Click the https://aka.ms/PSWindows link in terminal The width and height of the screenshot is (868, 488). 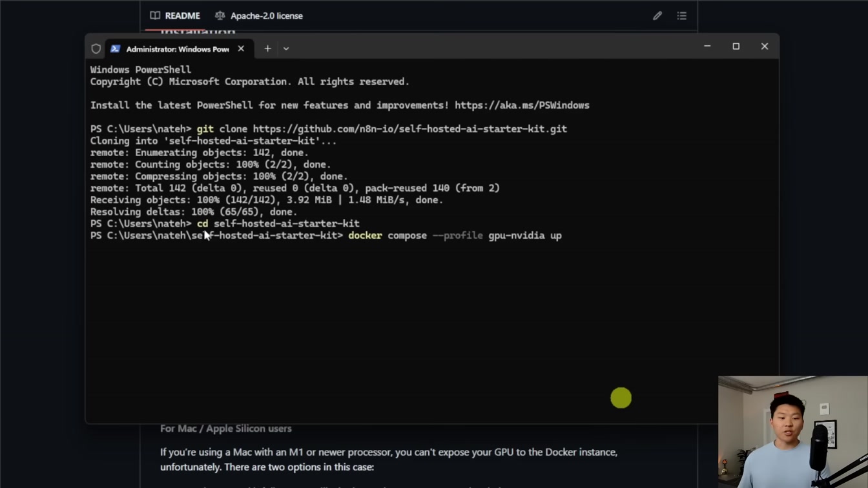point(522,105)
